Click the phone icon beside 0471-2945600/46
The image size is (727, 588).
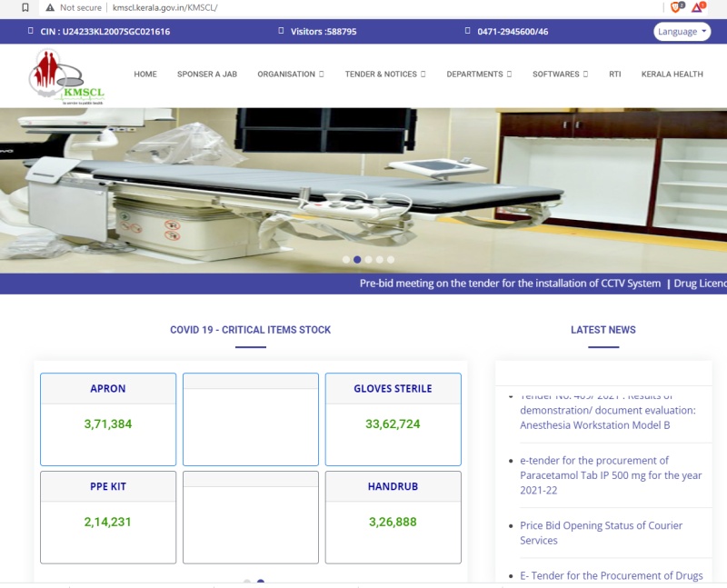pos(467,32)
